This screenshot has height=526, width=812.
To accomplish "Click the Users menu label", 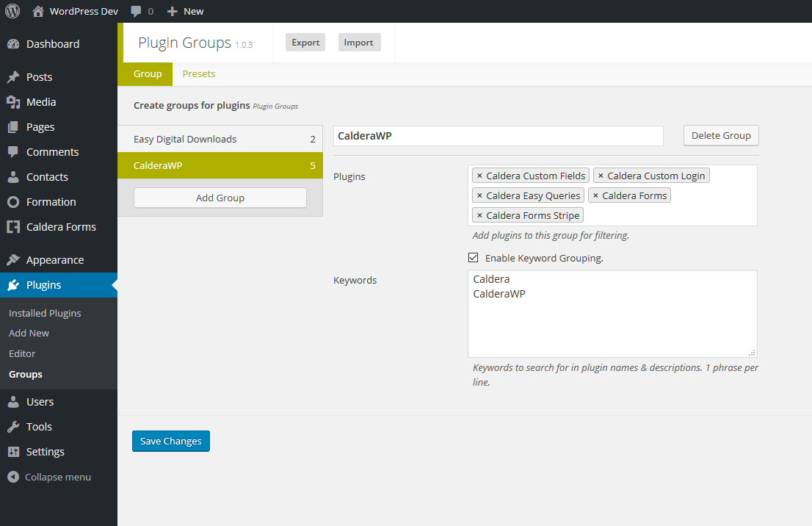I will coord(40,402).
